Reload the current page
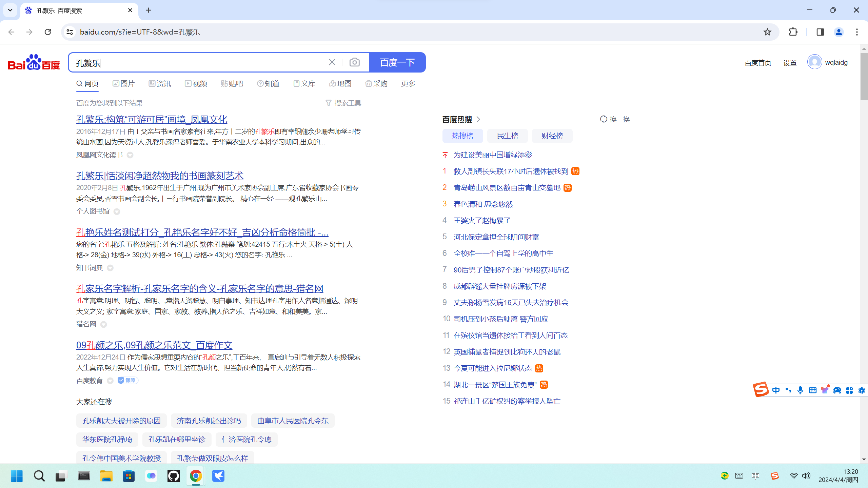 pos(48,32)
